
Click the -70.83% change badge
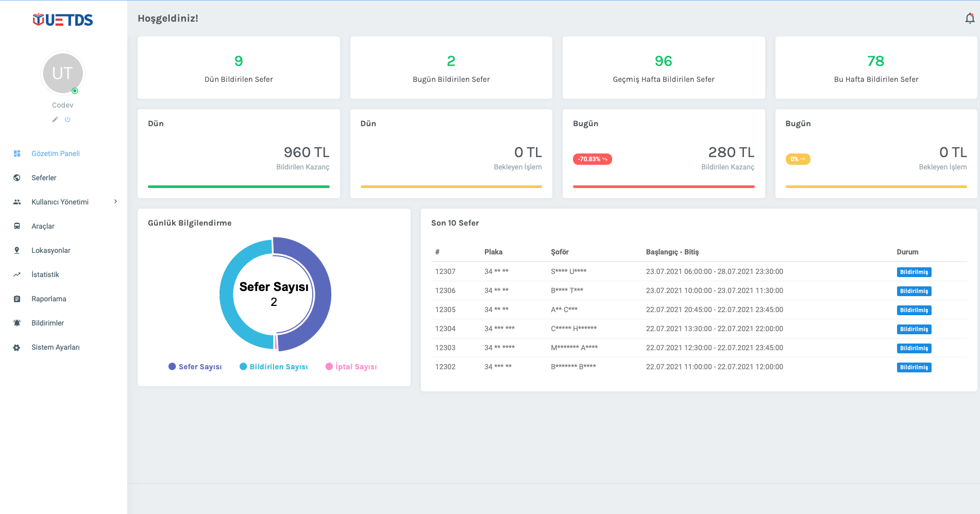tap(592, 159)
